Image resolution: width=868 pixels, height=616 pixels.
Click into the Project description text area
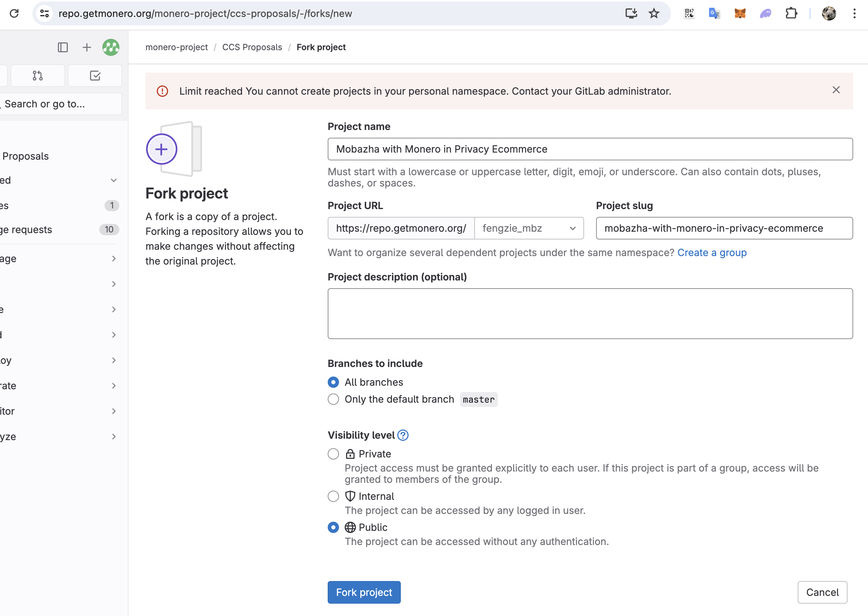click(590, 314)
